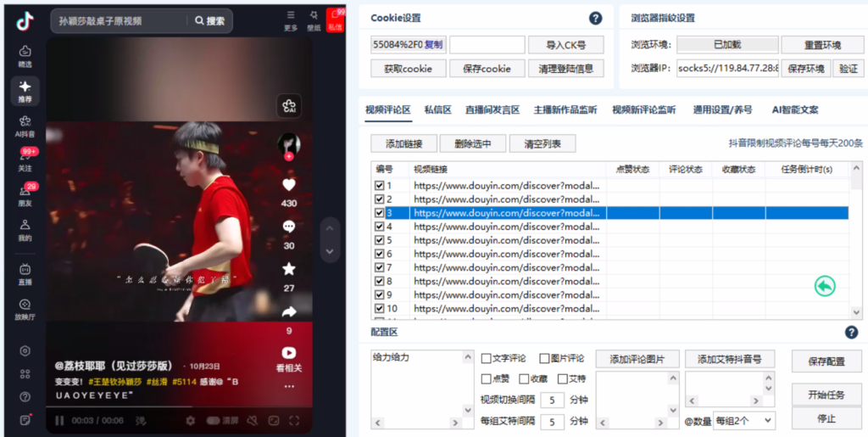The height and width of the screenshot is (437, 868).
Task: Click the next-video down chevron arrow
Action: 331,253
